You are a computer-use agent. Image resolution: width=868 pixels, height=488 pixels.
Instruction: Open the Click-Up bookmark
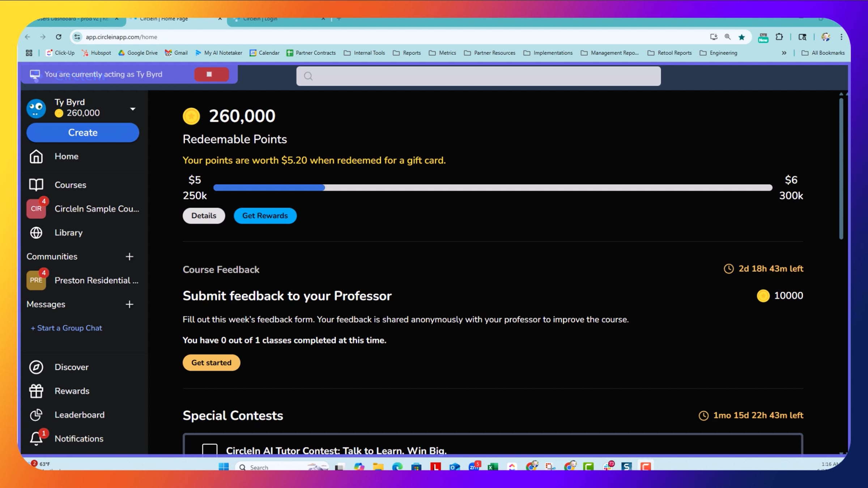tap(60, 53)
